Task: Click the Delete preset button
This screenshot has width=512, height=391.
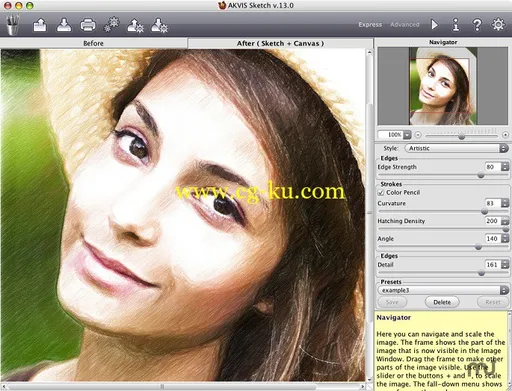Action: (x=442, y=302)
